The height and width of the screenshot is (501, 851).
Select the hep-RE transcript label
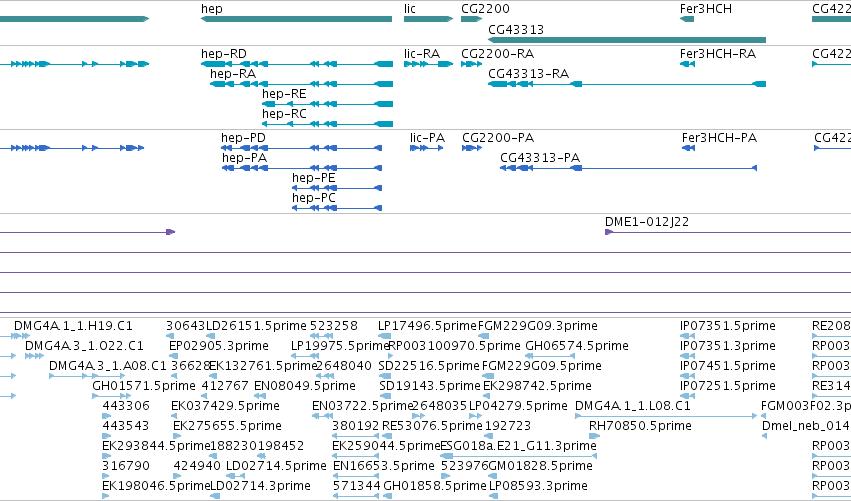284,94
